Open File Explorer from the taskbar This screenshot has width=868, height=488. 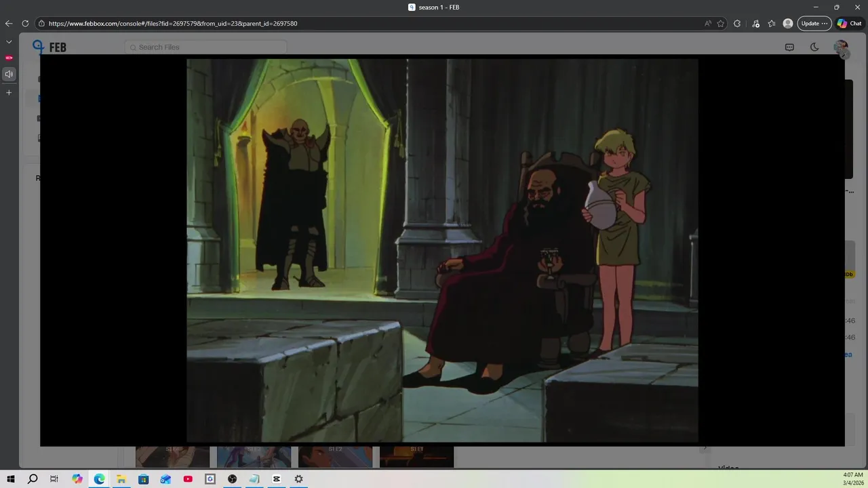121,479
